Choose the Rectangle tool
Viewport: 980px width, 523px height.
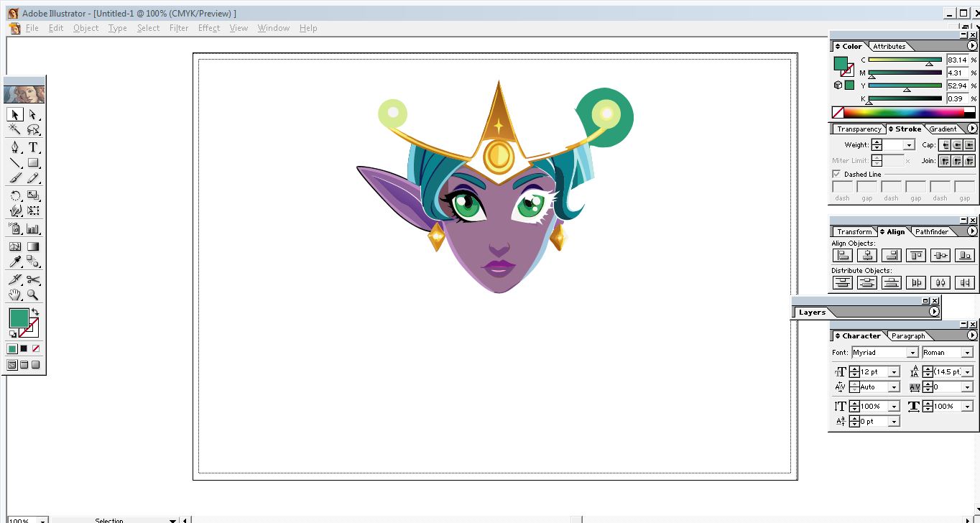click(33, 163)
